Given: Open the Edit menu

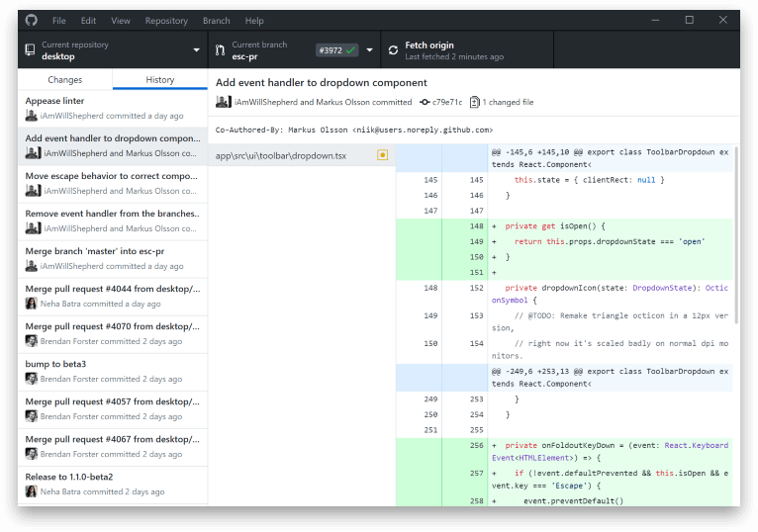Looking at the screenshot, I should [x=88, y=21].
